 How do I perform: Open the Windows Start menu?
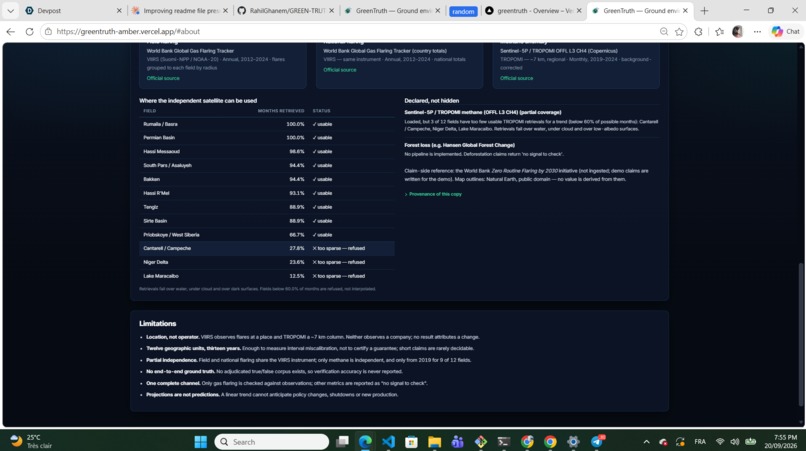click(x=200, y=442)
